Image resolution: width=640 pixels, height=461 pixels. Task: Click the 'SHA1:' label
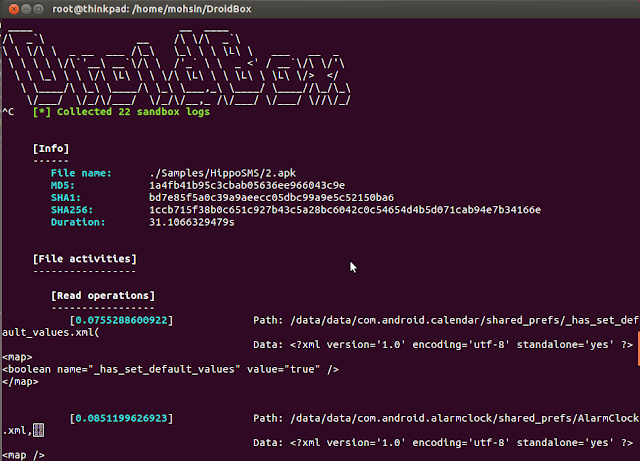(x=66, y=198)
